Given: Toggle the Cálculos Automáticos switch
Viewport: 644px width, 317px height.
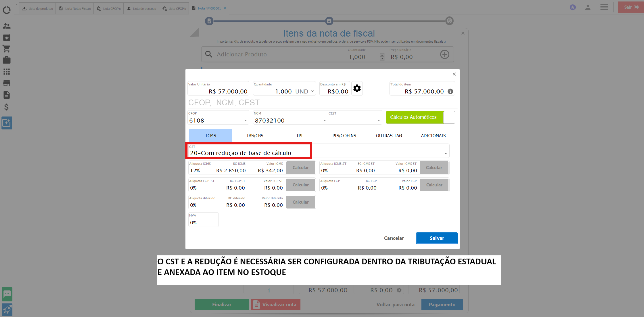Looking at the screenshot, I should (x=449, y=117).
